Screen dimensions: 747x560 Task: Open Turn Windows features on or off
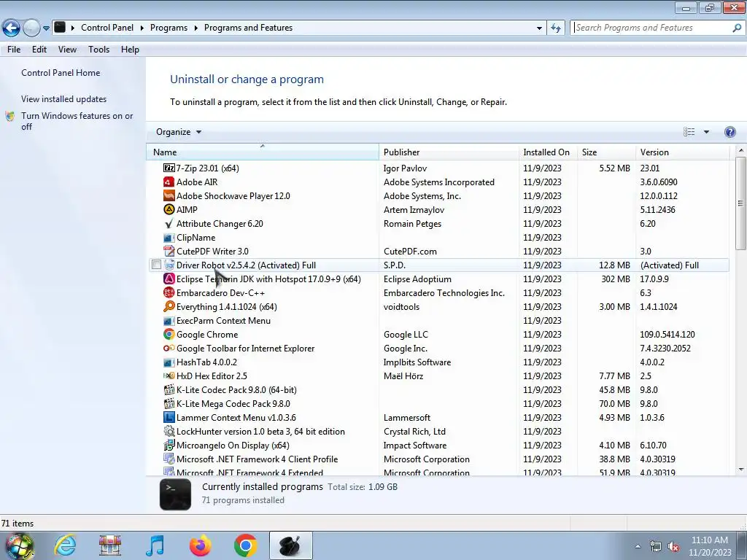click(77, 121)
